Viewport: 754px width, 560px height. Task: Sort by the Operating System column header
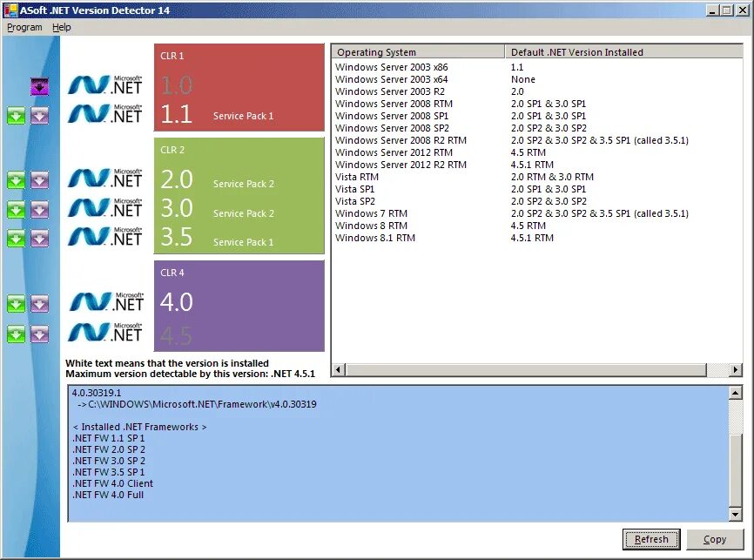[418, 52]
